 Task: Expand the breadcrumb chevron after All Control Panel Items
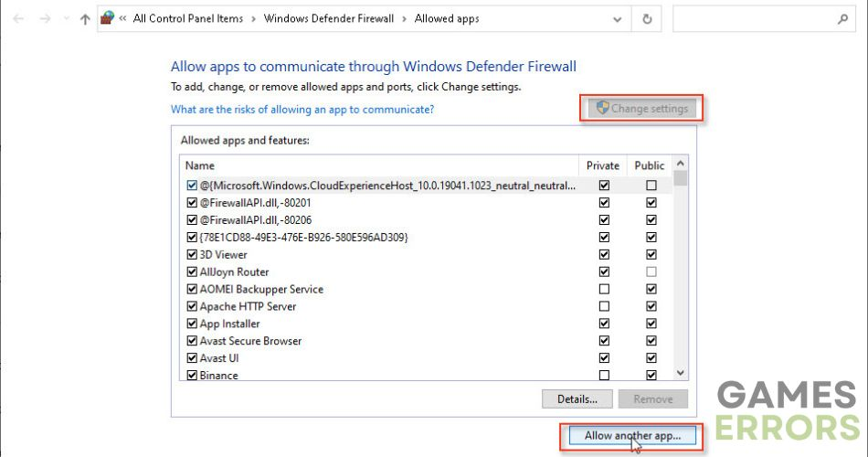click(x=255, y=18)
